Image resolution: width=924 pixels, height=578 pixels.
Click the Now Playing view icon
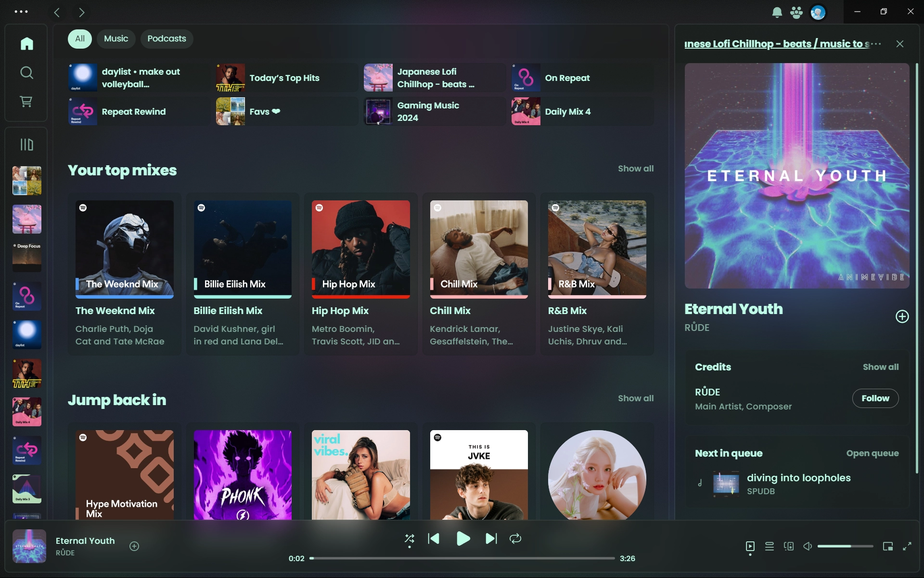point(750,546)
